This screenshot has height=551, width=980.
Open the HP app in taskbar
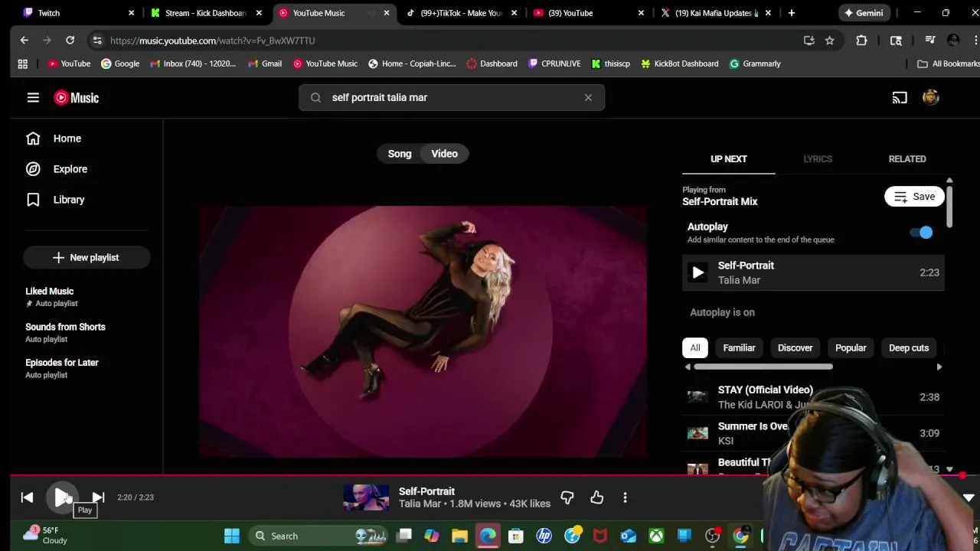pyautogui.click(x=544, y=536)
